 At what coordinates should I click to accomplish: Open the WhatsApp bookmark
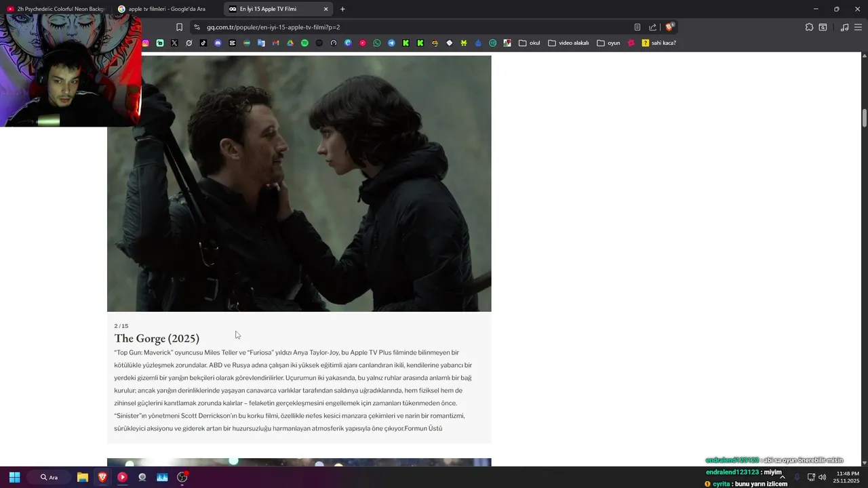[x=377, y=43]
